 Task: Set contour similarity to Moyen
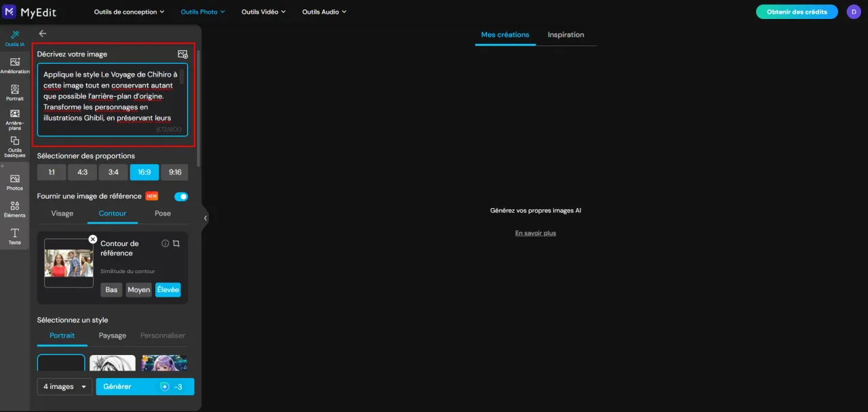[x=139, y=290]
